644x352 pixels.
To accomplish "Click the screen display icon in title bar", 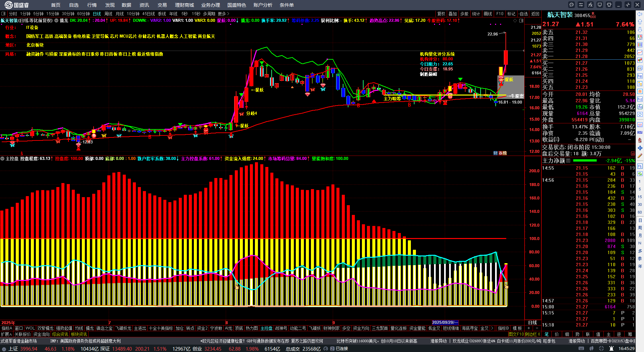I will 600,5.
